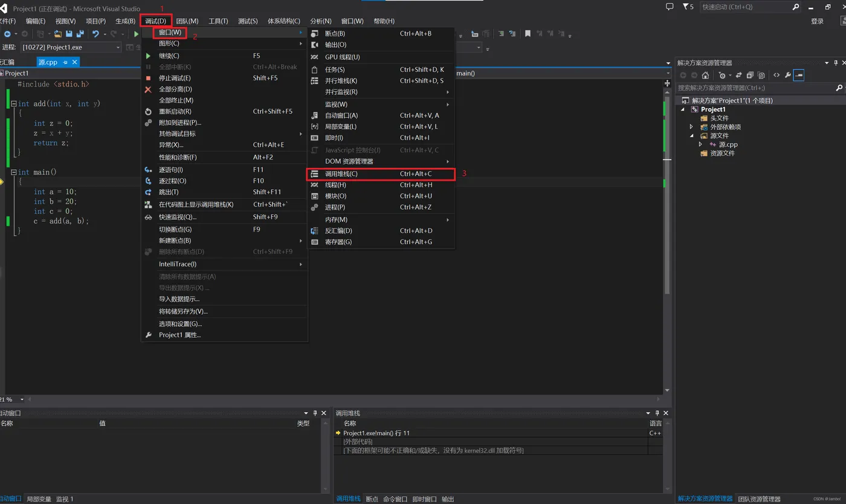Open the 命令窗口 bottom tab
846x504 pixels.
click(x=395, y=499)
